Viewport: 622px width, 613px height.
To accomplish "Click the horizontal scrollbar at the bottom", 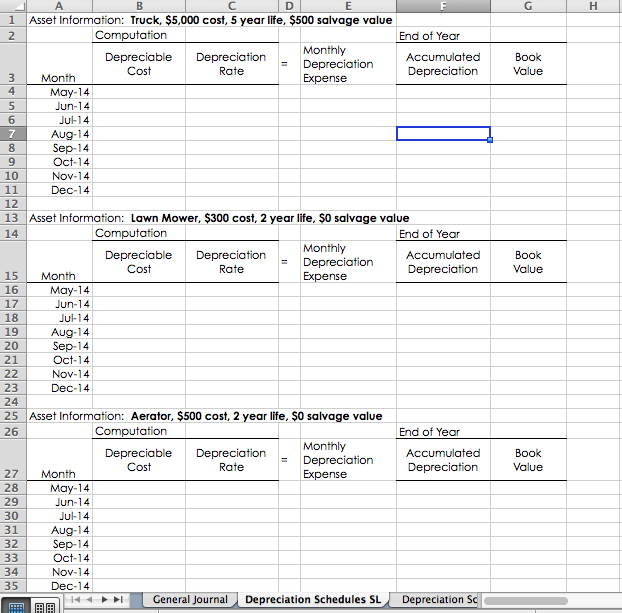I will click(x=545, y=601).
